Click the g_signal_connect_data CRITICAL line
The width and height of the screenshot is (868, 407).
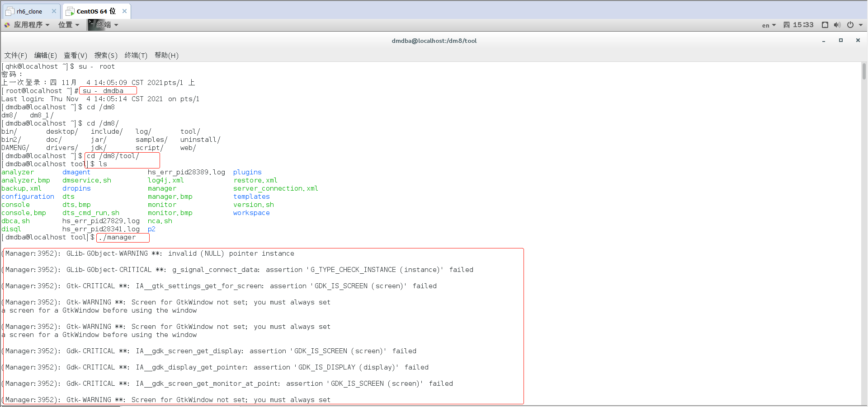pyautogui.click(x=238, y=270)
